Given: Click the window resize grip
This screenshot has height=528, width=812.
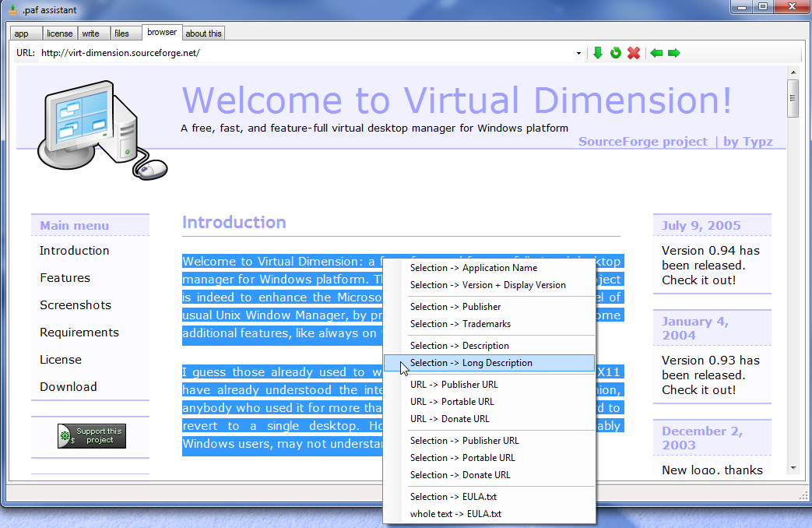Looking at the screenshot, I should [803, 496].
